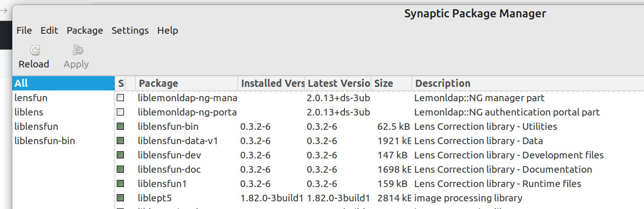Toggle status box for liblensfun-bin package

120,126
